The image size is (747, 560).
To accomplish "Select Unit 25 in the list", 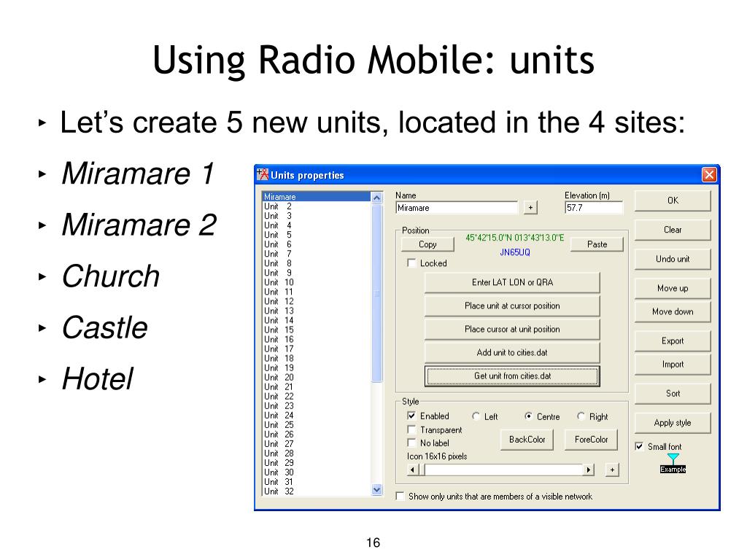I will (x=317, y=425).
